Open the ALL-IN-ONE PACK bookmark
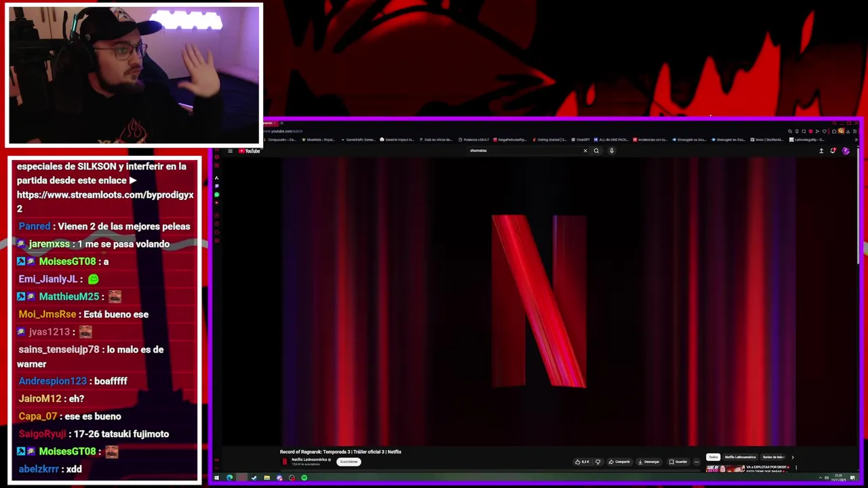868x488 pixels. click(612, 140)
